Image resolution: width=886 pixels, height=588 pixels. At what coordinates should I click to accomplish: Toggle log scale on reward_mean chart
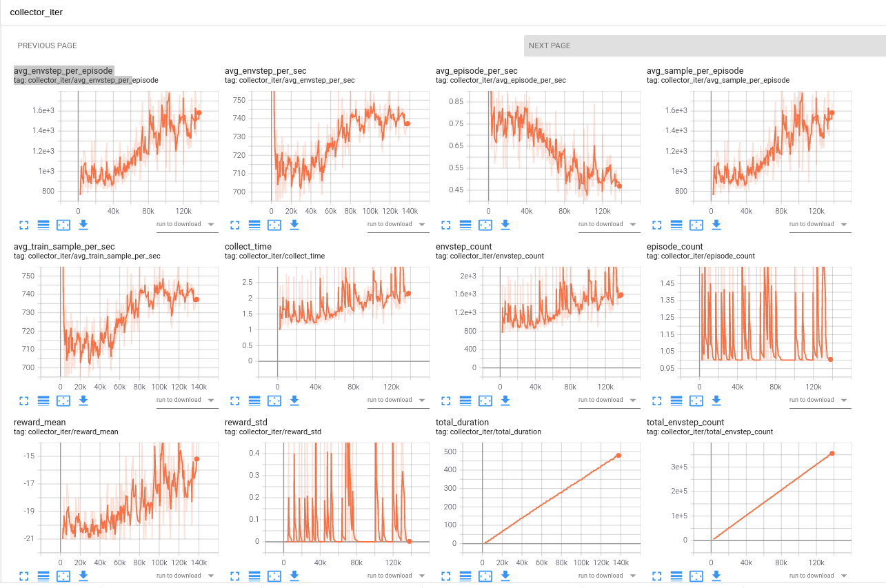coord(43,576)
